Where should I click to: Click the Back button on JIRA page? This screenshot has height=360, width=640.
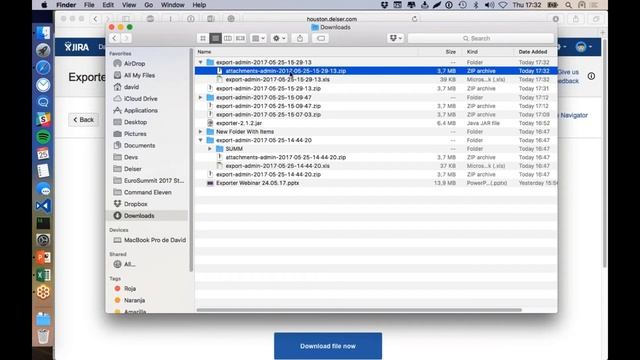click(83, 120)
